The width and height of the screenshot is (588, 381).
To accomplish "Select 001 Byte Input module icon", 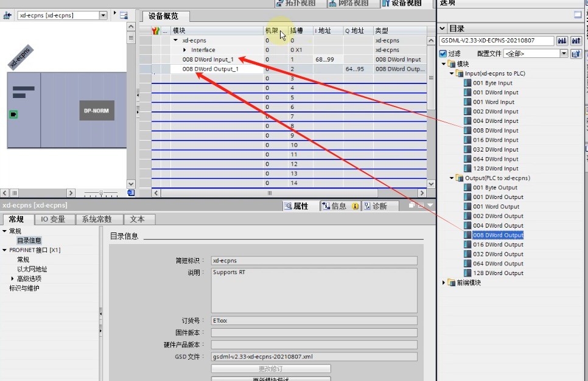I will coord(467,83).
